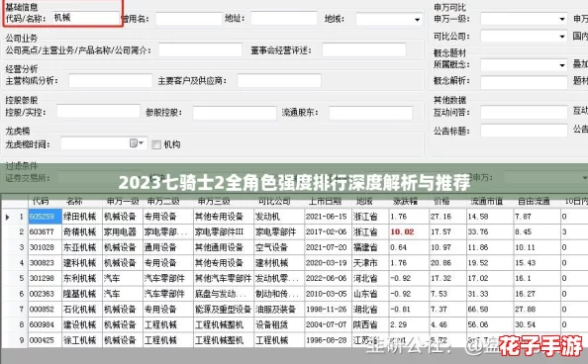Click stock name 奇精机械
The height and width of the screenshot is (364, 588).
click(x=79, y=232)
